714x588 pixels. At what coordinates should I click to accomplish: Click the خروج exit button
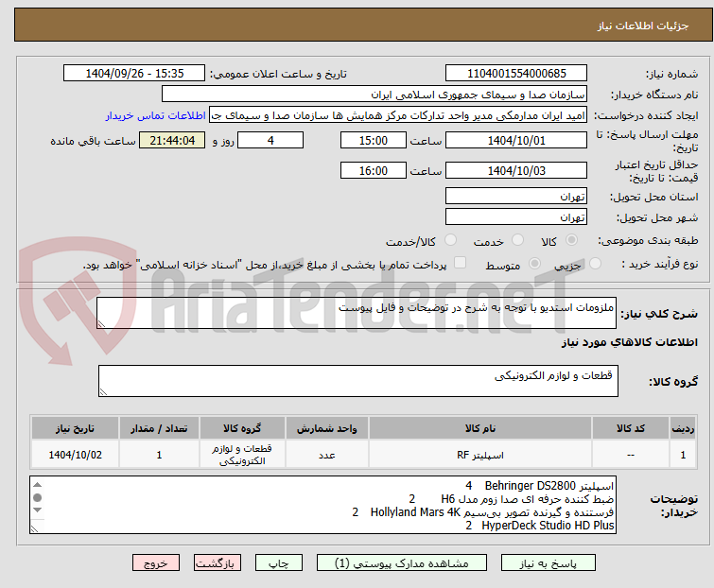point(156,563)
